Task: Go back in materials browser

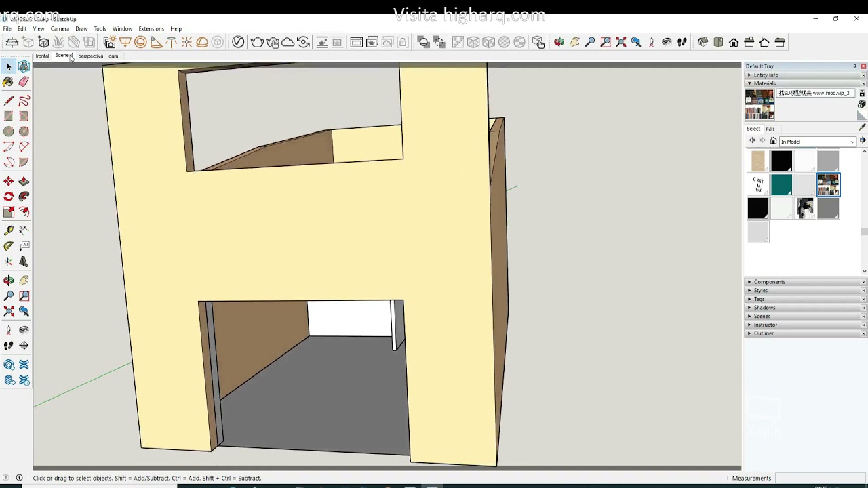Action: (x=751, y=141)
